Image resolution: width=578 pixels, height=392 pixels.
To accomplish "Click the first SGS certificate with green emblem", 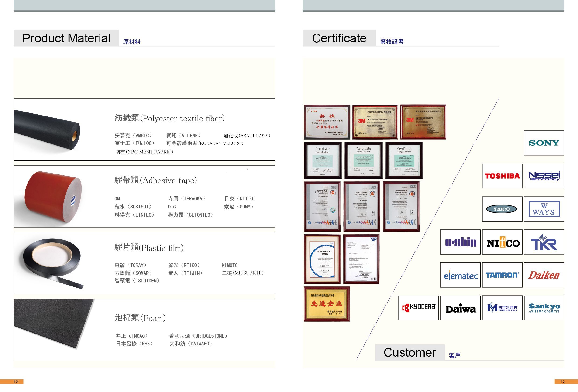I will point(322,207).
